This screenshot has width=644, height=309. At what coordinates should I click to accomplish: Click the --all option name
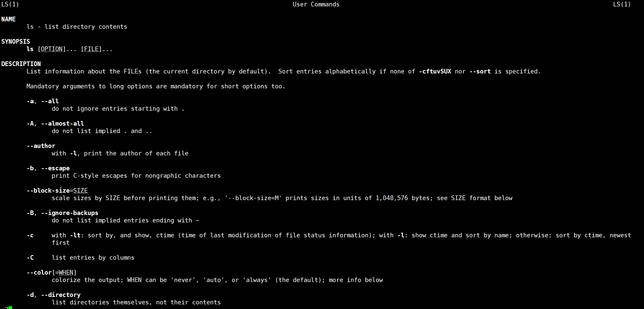tap(50, 101)
